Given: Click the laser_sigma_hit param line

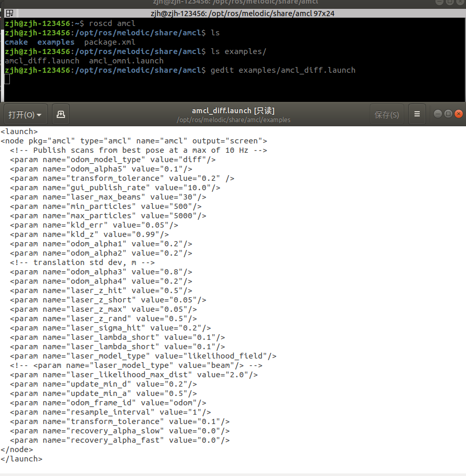Looking at the screenshot, I should (x=111, y=328).
